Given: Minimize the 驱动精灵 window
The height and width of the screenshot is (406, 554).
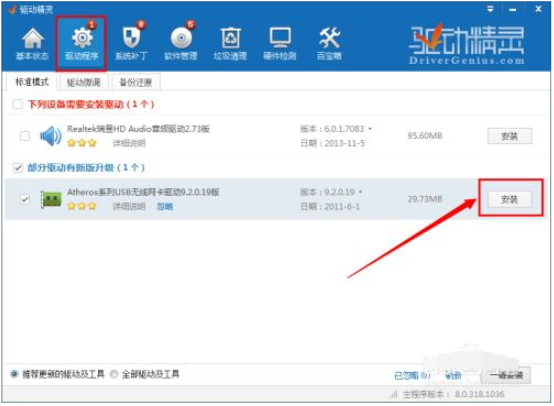Looking at the screenshot, I should 513,9.
